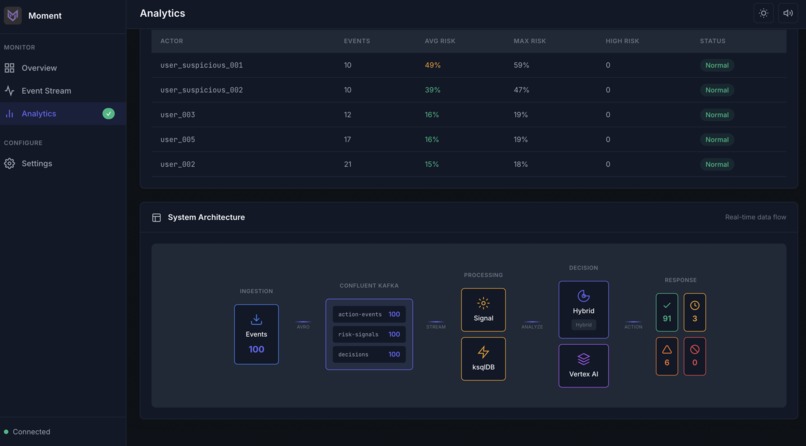Select the user_suspicious_002 row
806x446 pixels.
[468, 90]
